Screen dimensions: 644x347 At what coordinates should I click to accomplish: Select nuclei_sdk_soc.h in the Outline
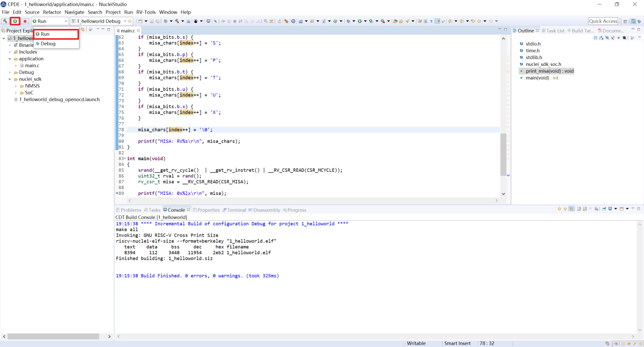pyautogui.click(x=543, y=64)
